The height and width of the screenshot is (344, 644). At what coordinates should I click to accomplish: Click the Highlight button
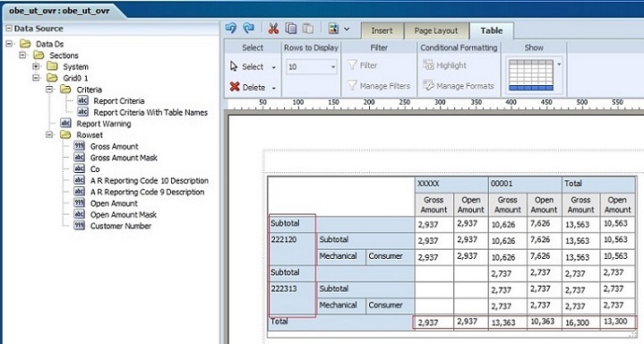tap(445, 65)
